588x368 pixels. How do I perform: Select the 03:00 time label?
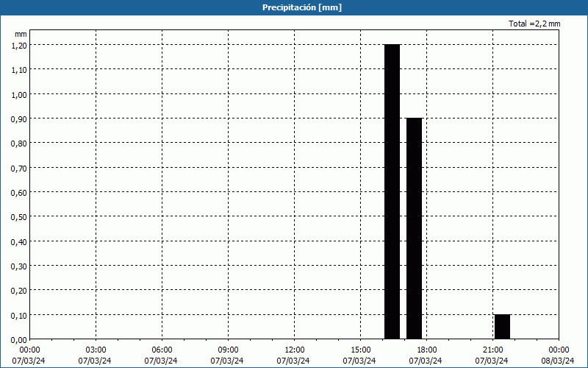coord(96,350)
